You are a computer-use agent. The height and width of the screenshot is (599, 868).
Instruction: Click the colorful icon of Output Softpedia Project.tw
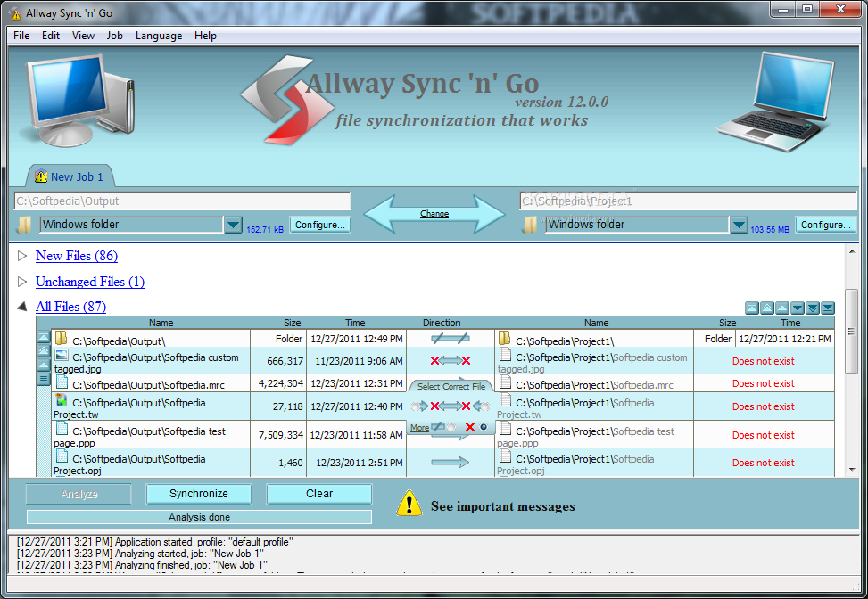62,400
